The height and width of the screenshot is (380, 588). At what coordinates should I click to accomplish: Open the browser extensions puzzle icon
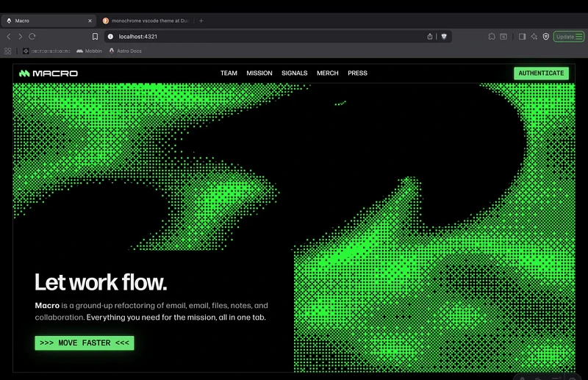click(x=492, y=36)
